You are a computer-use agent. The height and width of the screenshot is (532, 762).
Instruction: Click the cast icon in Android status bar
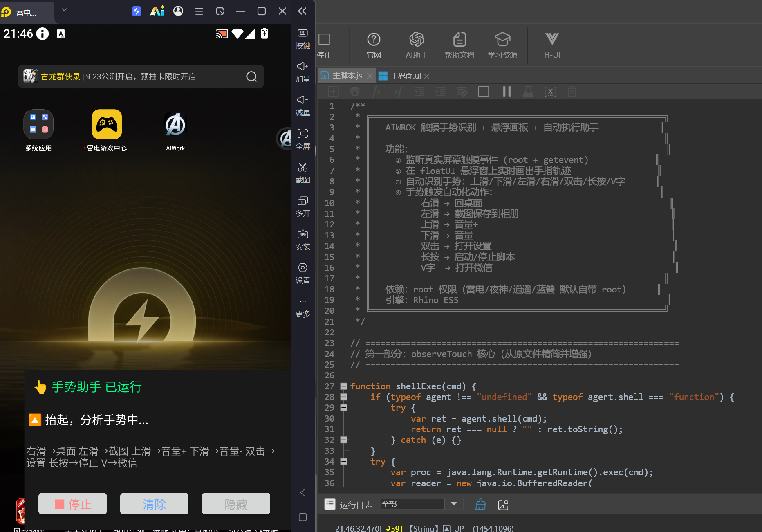pos(222,34)
